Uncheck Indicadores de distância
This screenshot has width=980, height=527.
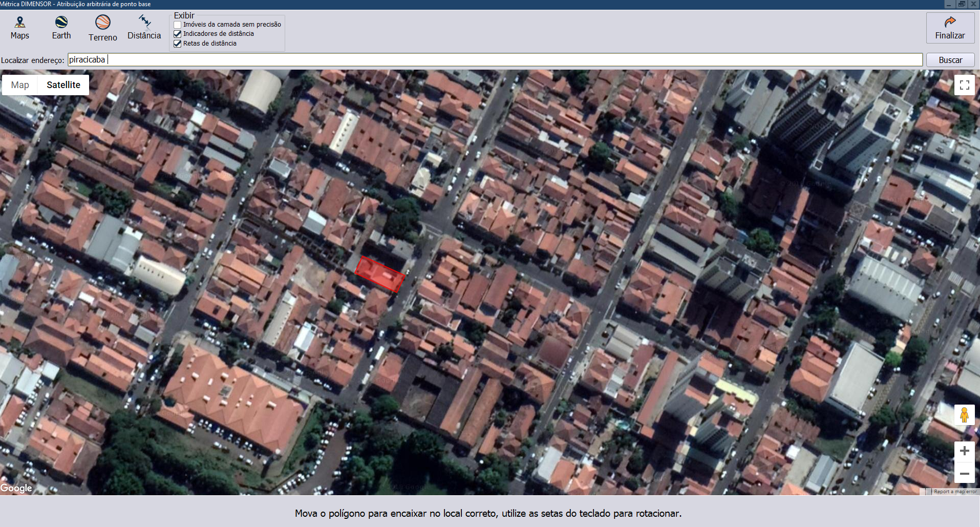click(178, 34)
